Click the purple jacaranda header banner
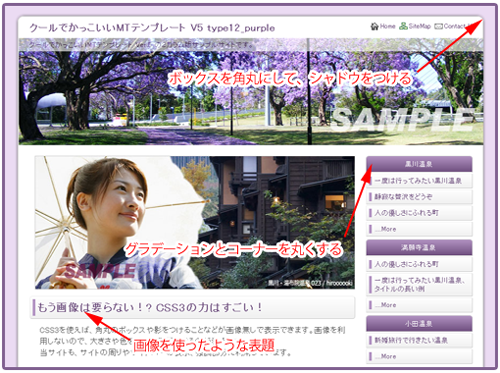The width and height of the screenshot is (500, 373). point(251,92)
